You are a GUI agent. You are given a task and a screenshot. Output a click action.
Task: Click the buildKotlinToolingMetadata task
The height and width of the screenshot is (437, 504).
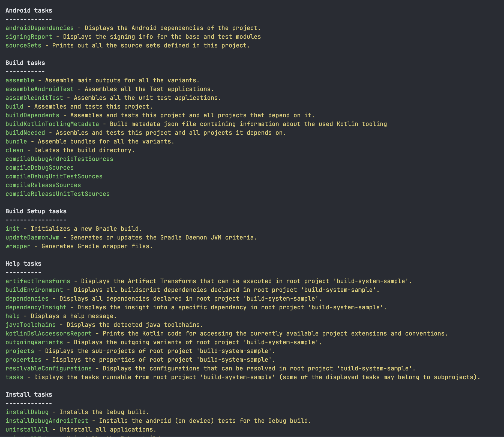tap(52, 124)
